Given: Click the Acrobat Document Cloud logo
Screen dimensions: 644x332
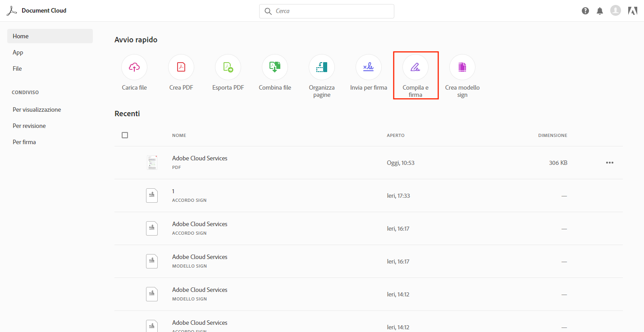Looking at the screenshot, I should 12,11.
